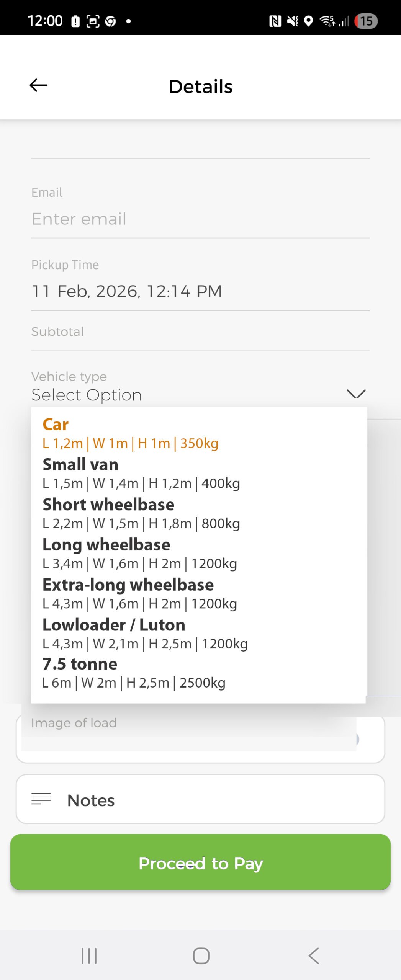Focus the Enter email input field

[x=200, y=219]
